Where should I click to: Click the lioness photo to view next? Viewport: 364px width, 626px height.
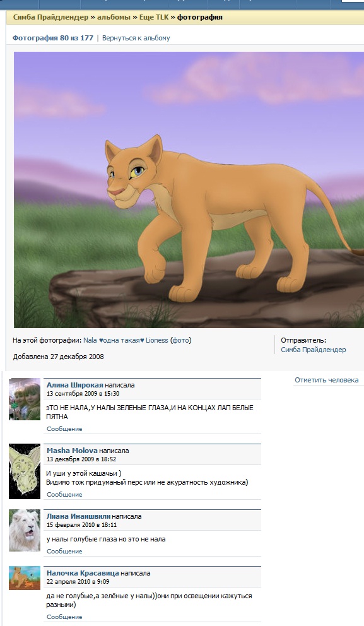[x=189, y=190]
